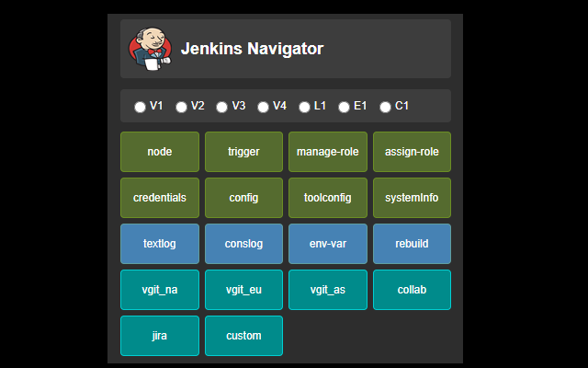Select the L1 radio button

pyautogui.click(x=304, y=107)
